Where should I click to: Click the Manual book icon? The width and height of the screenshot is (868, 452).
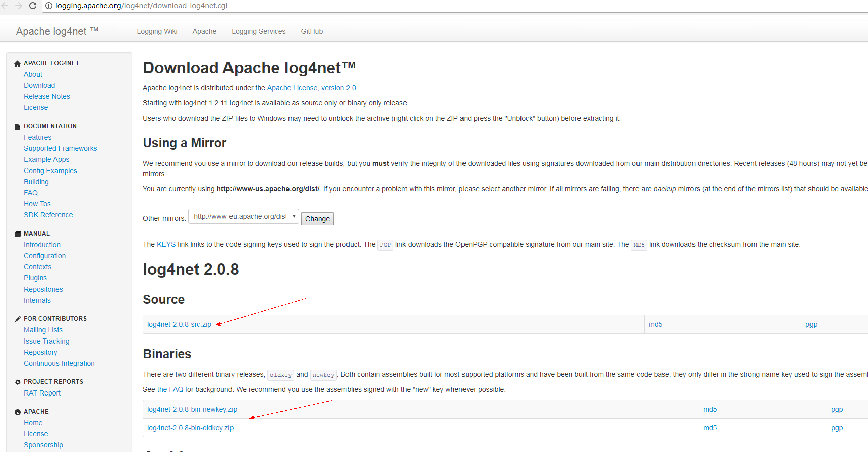pos(18,234)
